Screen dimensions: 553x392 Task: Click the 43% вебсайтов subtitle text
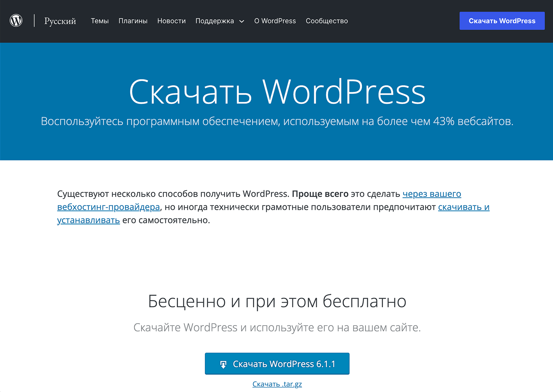[x=473, y=121]
